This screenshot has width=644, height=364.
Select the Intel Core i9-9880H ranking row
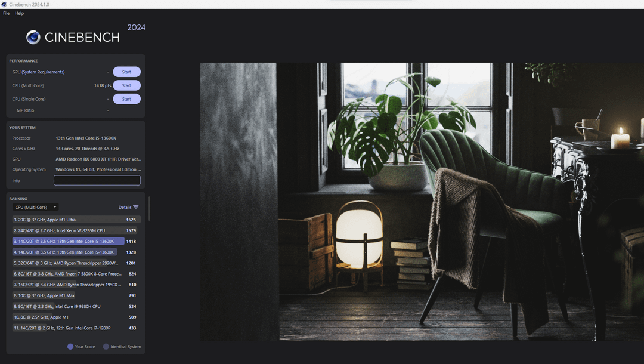tap(76, 306)
